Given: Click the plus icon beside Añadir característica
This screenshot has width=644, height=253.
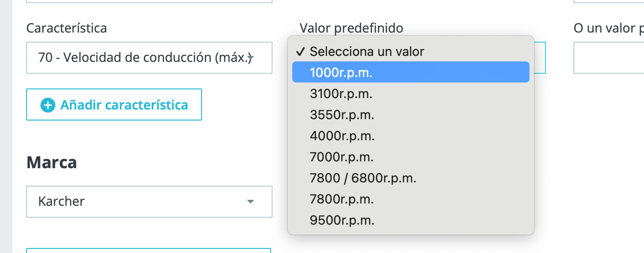Looking at the screenshot, I should click(x=48, y=105).
